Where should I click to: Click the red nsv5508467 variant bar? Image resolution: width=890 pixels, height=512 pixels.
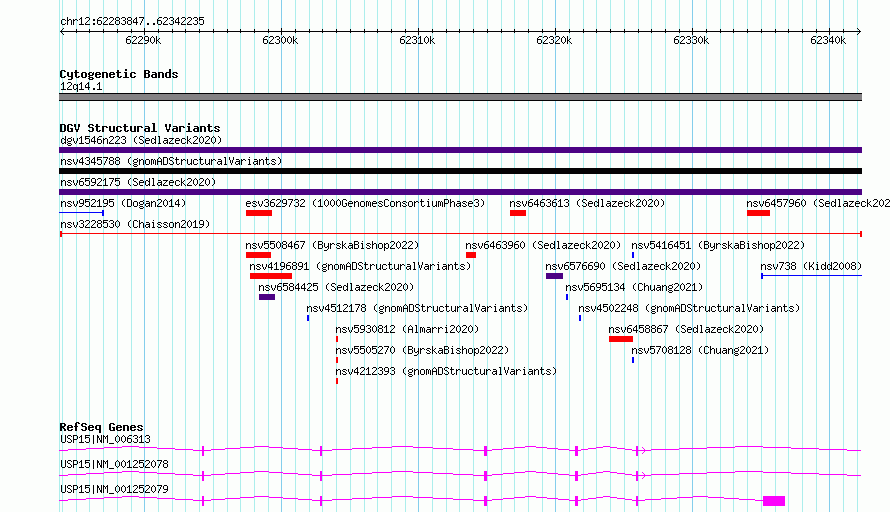(x=258, y=255)
